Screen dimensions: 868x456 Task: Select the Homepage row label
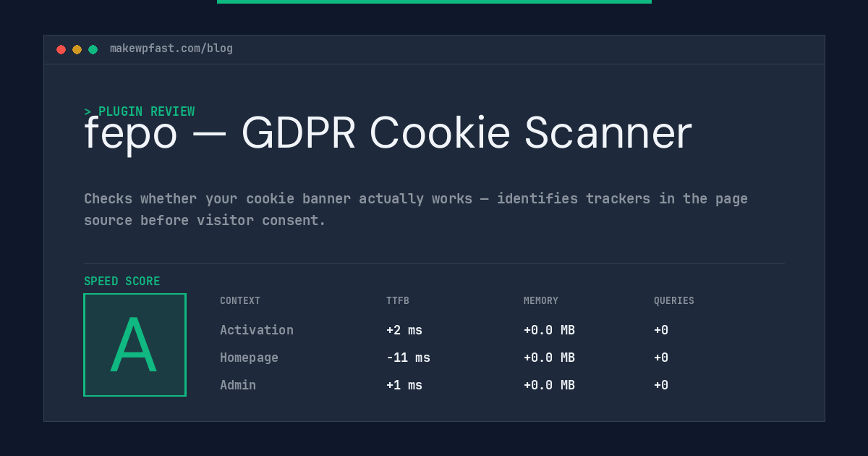[249, 358]
